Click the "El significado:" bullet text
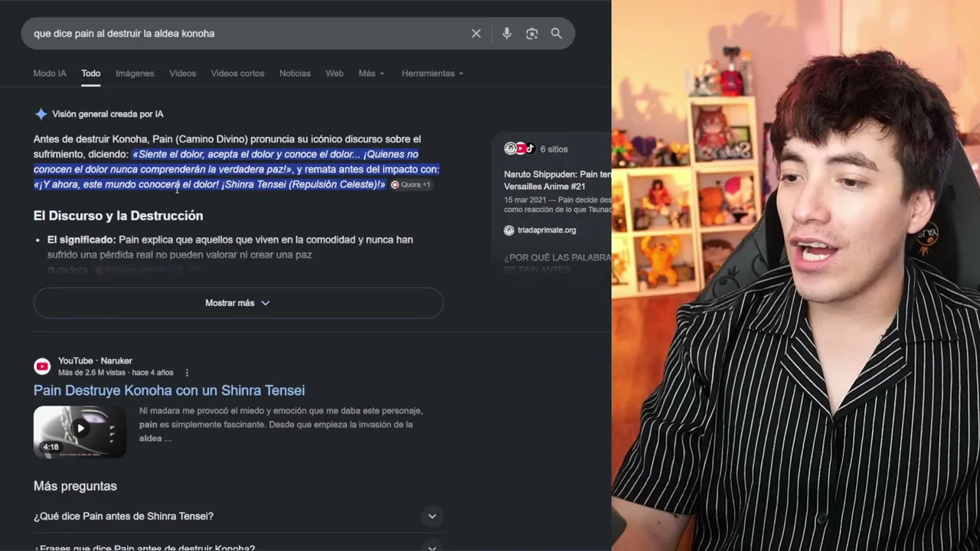Screen dimensions: 980x551 pos(81,240)
